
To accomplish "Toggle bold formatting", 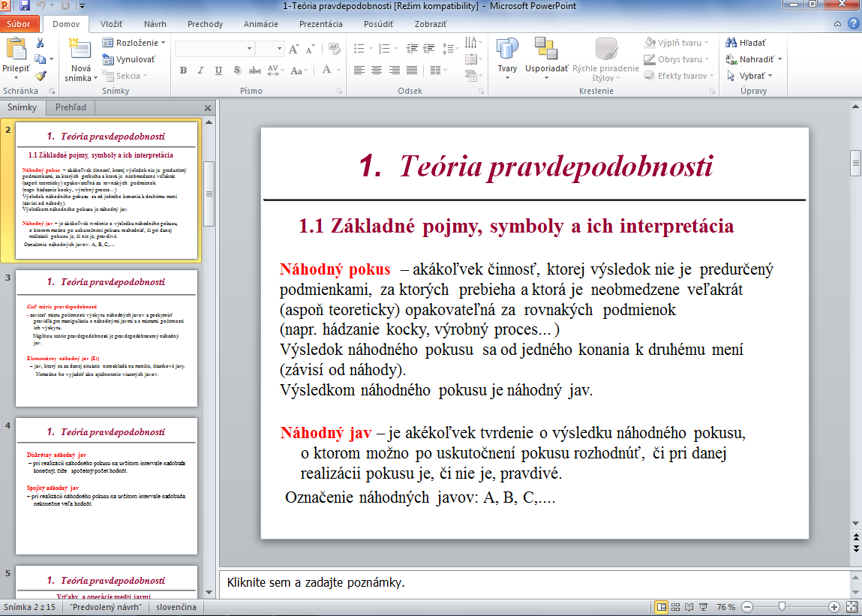I will [x=183, y=71].
